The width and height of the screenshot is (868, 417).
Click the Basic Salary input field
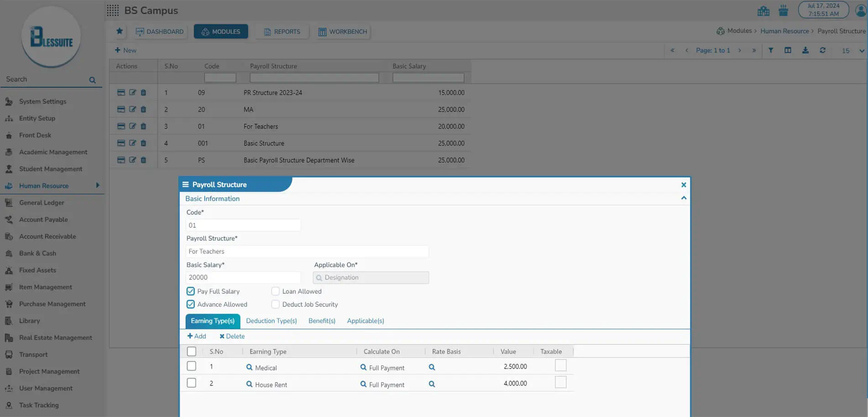[243, 277]
